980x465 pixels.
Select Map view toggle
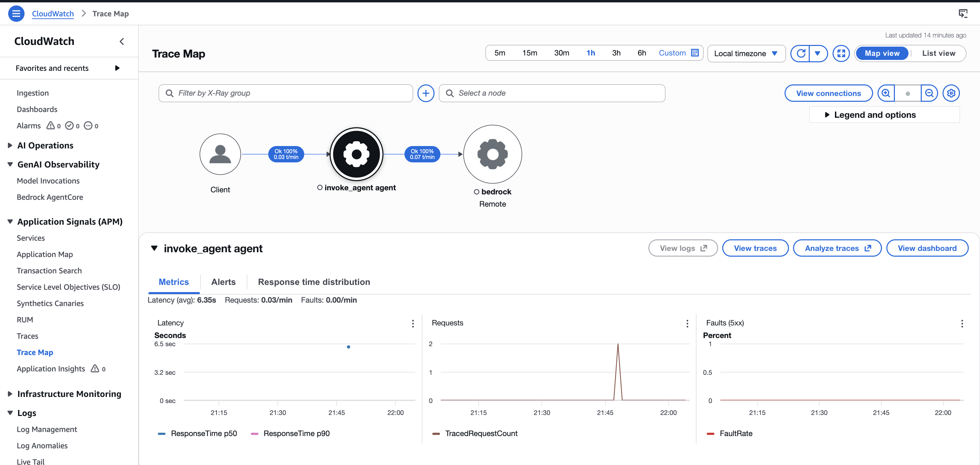(882, 53)
